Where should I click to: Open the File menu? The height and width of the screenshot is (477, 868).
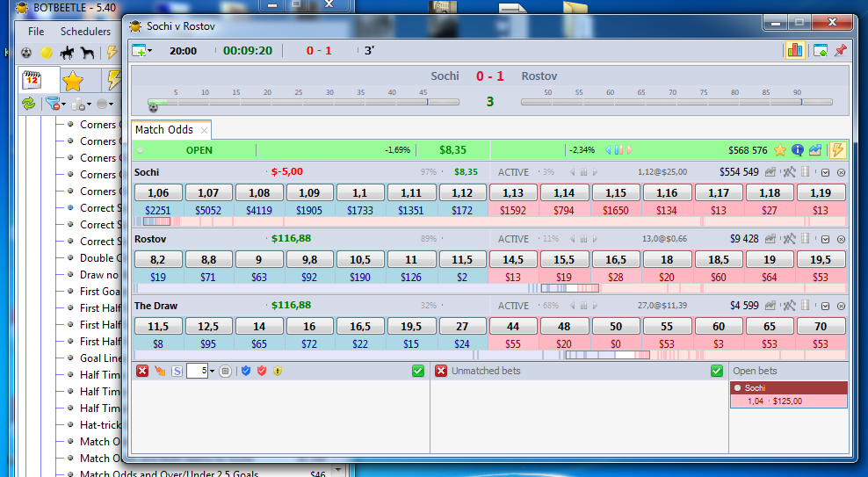(x=36, y=31)
